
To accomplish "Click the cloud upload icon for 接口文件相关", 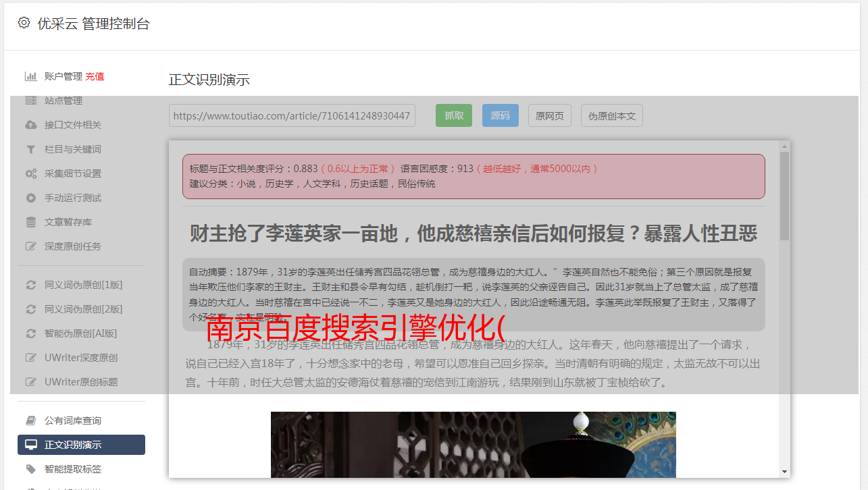I will coord(30,125).
